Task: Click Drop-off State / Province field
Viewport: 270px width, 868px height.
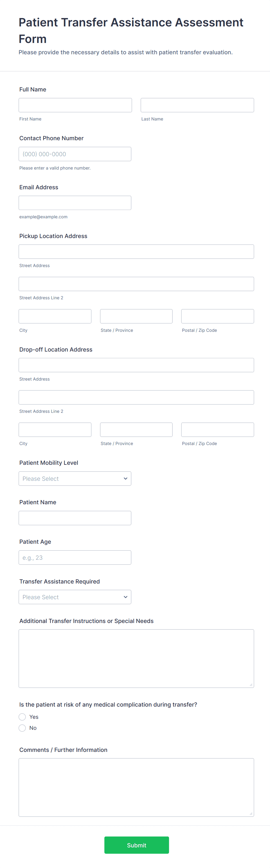Action: [136, 430]
